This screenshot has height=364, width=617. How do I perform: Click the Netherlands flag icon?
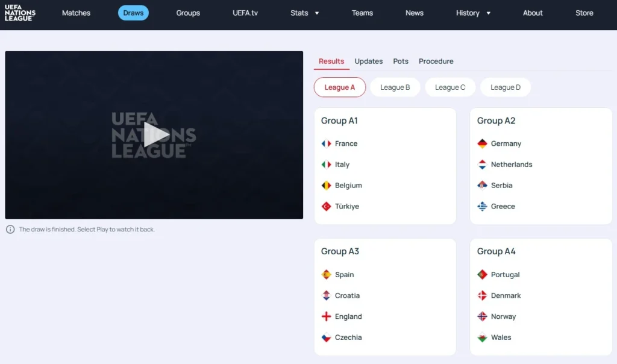coord(482,165)
